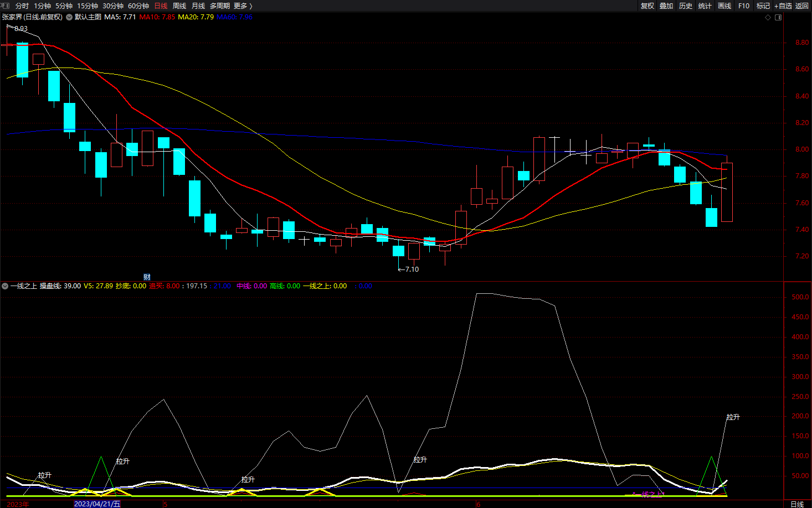Click the 日线 label at bottom-right corner

click(x=797, y=504)
